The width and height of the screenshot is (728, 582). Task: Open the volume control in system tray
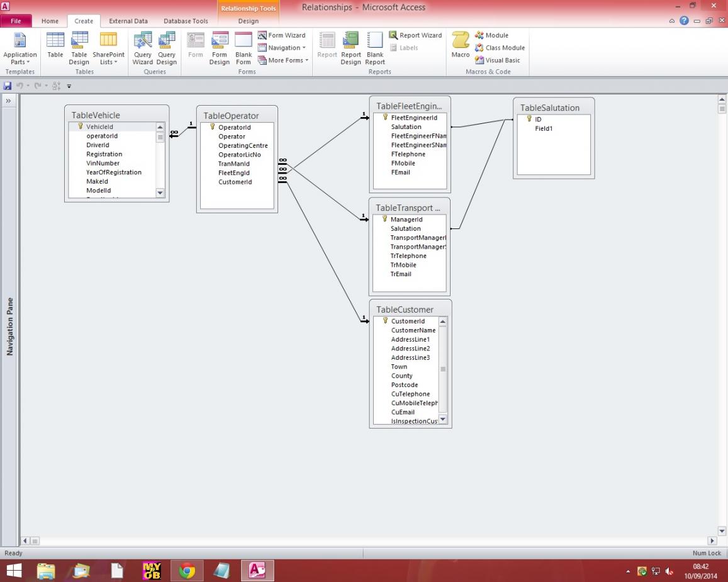coord(669,571)
